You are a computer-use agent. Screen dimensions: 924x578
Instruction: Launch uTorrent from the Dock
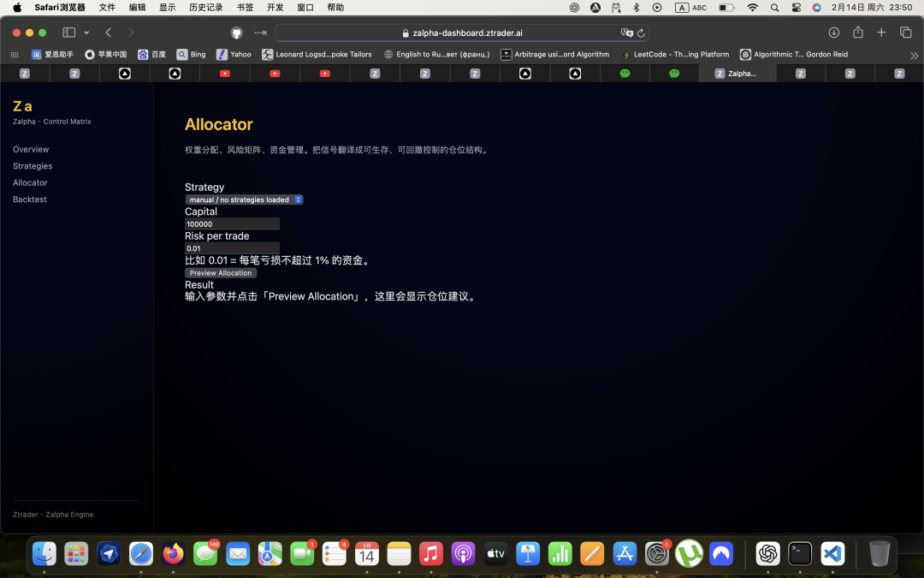pyautogui.click(x=689, y=554)
